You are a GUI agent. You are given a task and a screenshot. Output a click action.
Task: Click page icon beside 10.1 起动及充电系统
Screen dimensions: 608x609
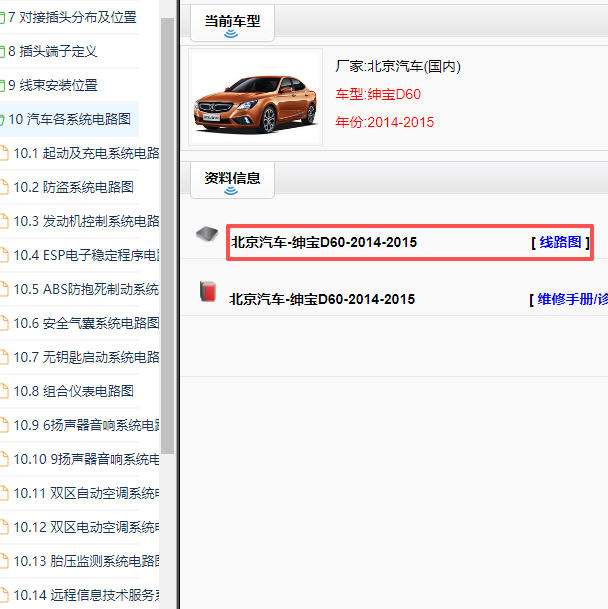tap(4, 153)
